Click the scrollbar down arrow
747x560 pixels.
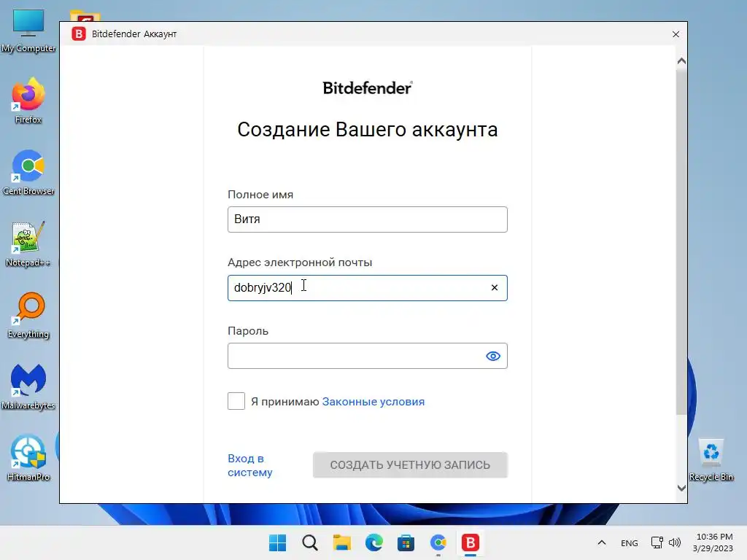681,488
